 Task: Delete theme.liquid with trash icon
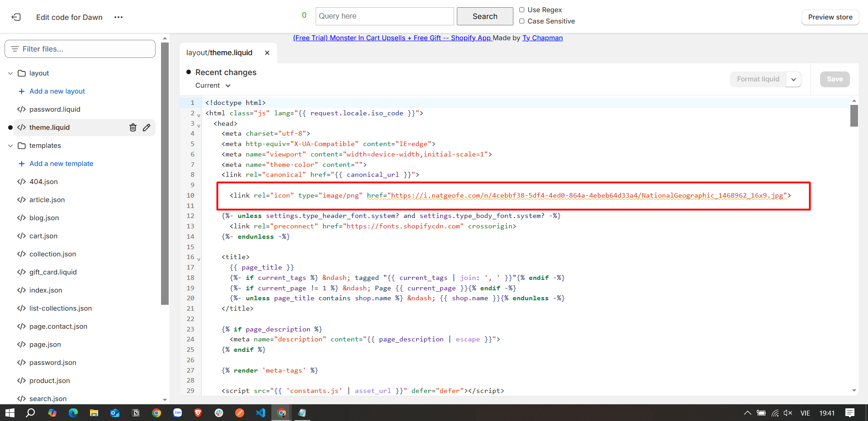coord(133,128)
